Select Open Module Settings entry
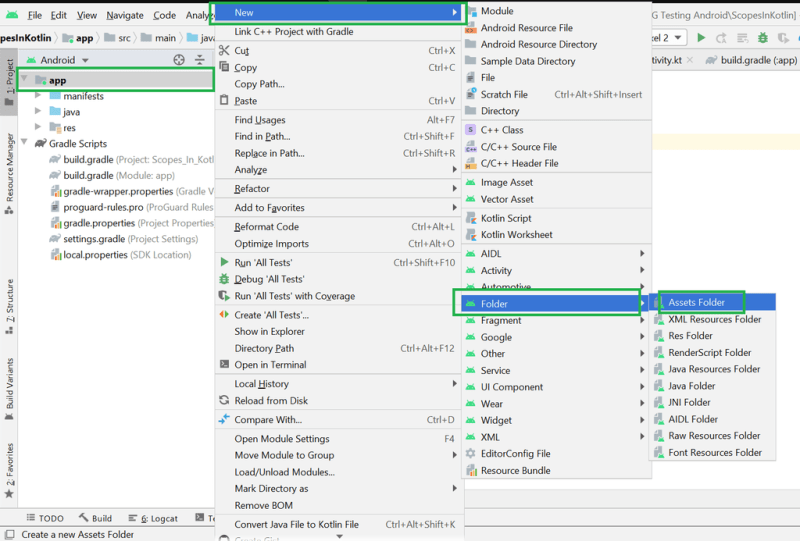Viewport: 800px width, 541px height. click(338, 439)
